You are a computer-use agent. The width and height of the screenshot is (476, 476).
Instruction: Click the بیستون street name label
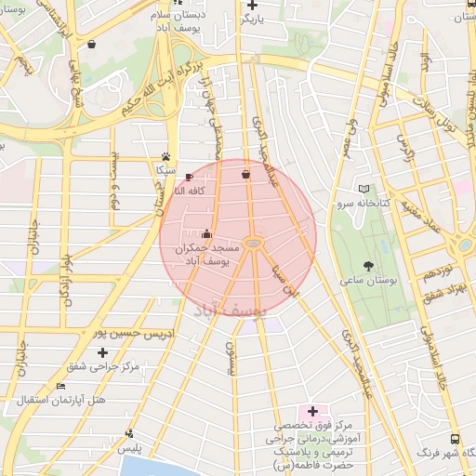(230, 359)
